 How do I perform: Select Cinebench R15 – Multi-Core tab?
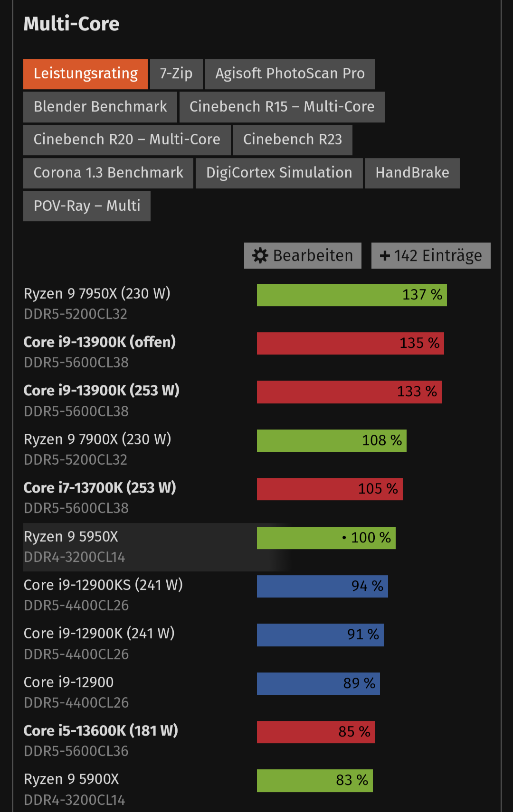282,107
